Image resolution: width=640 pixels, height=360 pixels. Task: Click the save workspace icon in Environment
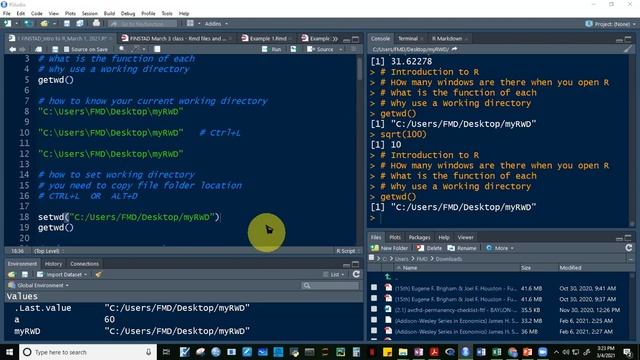(x=25, y=275)
